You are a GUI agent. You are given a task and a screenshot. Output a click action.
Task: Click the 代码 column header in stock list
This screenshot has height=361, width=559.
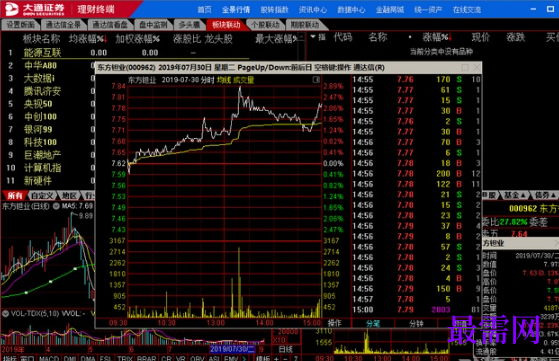point(343,37)
